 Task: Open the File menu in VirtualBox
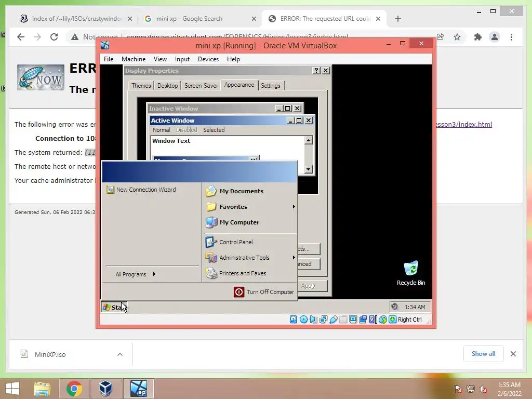pyautogui.click(x=109, y=59)
